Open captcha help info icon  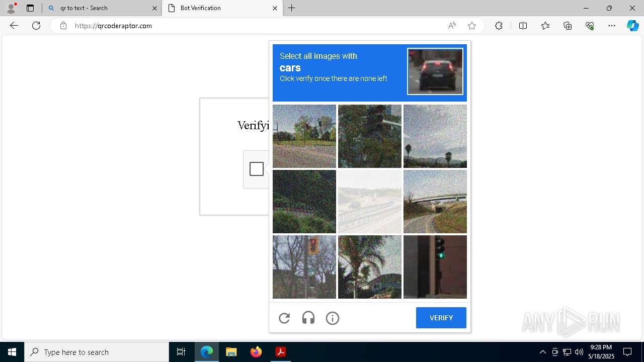point(333,318)
